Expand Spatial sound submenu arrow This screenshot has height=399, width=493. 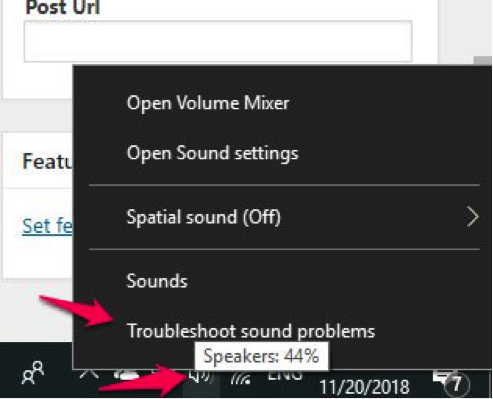[472, 217]
